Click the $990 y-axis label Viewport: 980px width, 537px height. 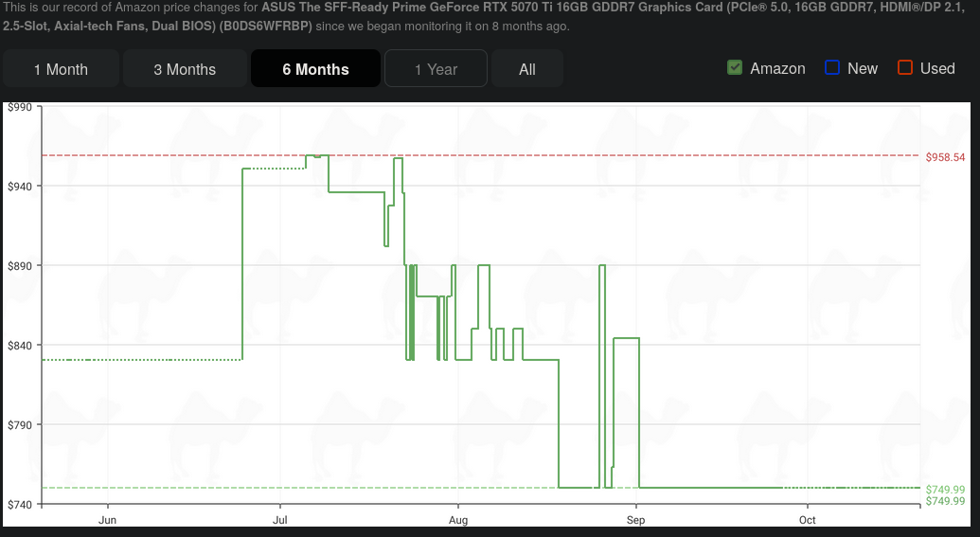19,108
